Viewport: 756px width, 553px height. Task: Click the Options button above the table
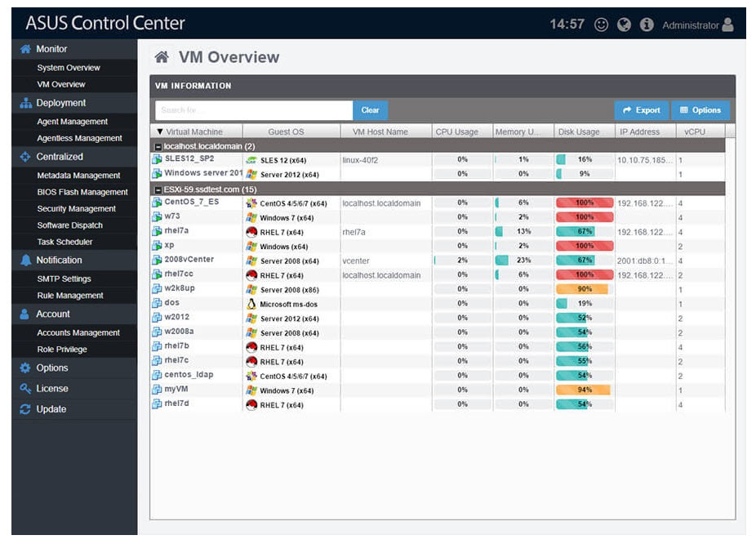tap(700, 110)
